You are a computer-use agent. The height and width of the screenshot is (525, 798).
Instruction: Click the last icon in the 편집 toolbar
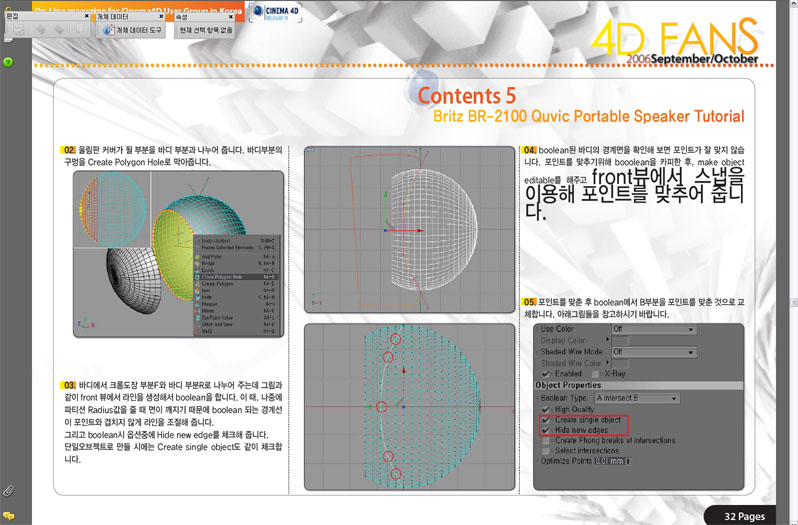click(80, 30)
